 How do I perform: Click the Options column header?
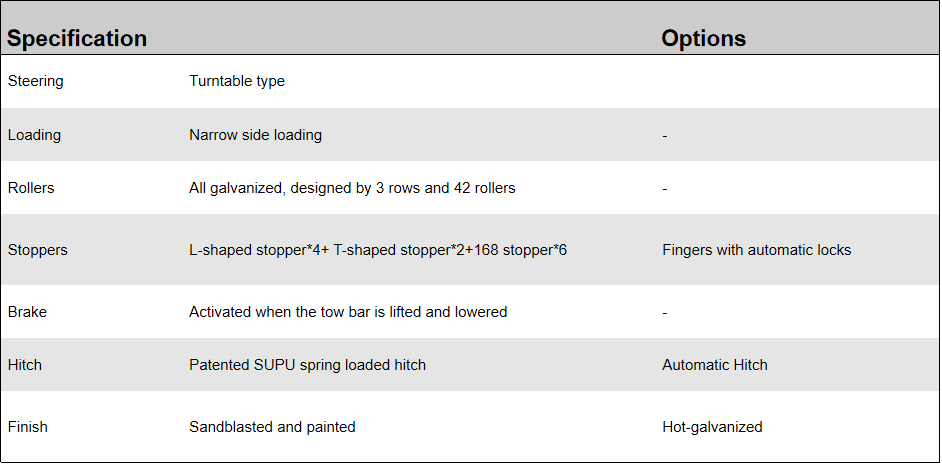click(703, 39)
